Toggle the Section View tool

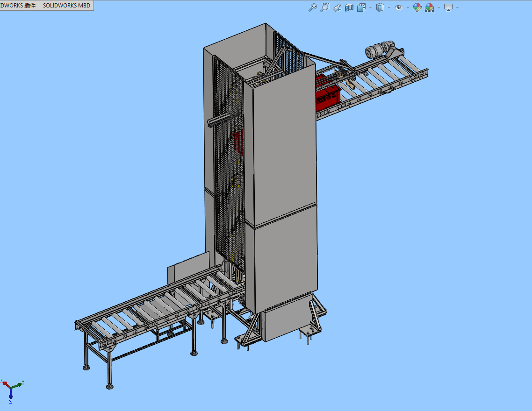coord(349,7)
